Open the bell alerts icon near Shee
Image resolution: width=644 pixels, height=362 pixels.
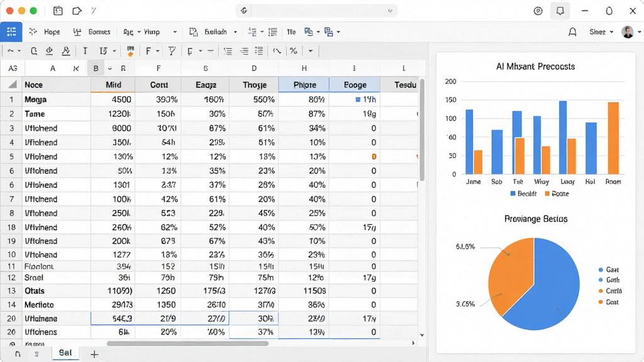(x=572, y=32)
